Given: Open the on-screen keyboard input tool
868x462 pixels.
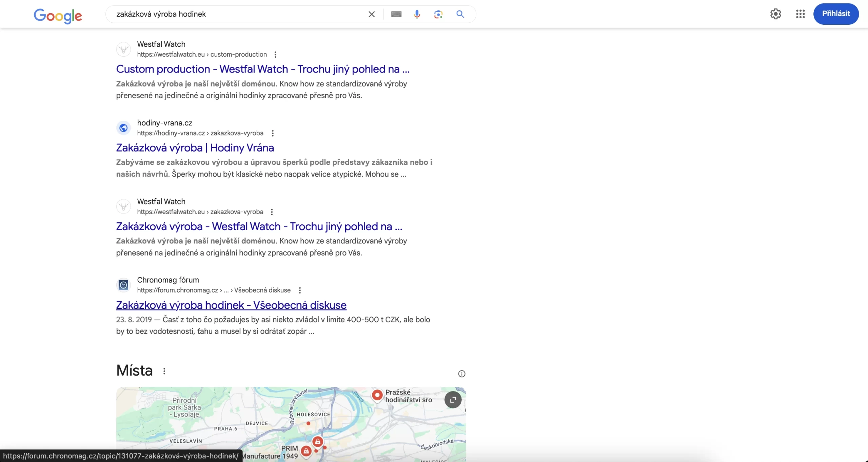Looking at the screenshot, I should point(396,14).
